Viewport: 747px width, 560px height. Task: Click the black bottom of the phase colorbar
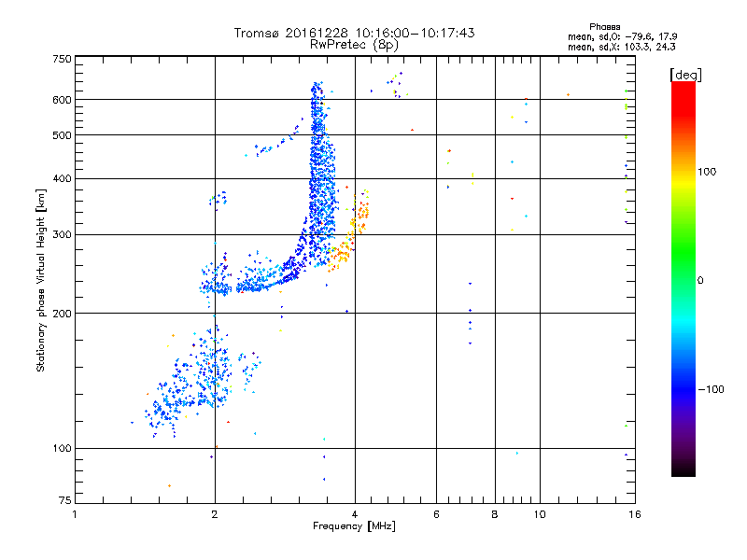[x=684, y=469]
